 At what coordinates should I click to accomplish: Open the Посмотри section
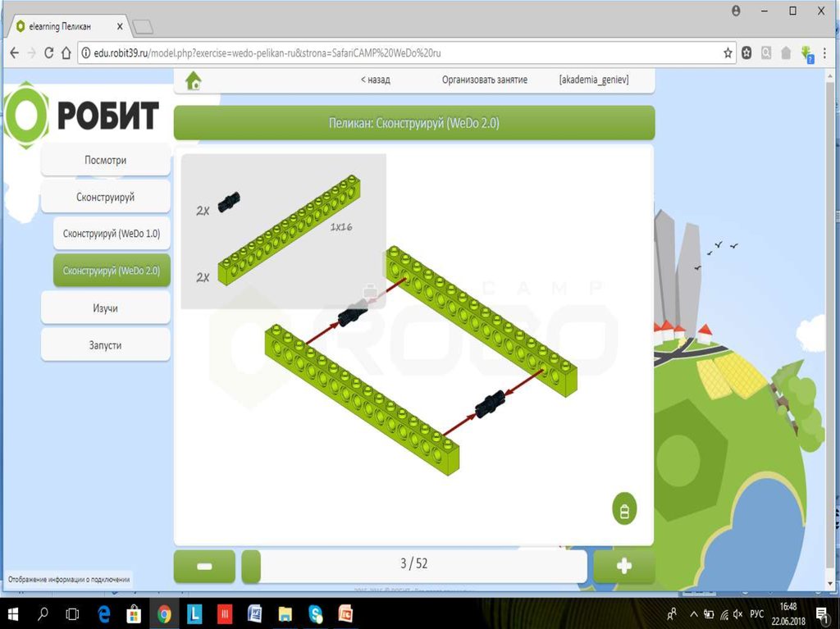click(x=106, y=160)
